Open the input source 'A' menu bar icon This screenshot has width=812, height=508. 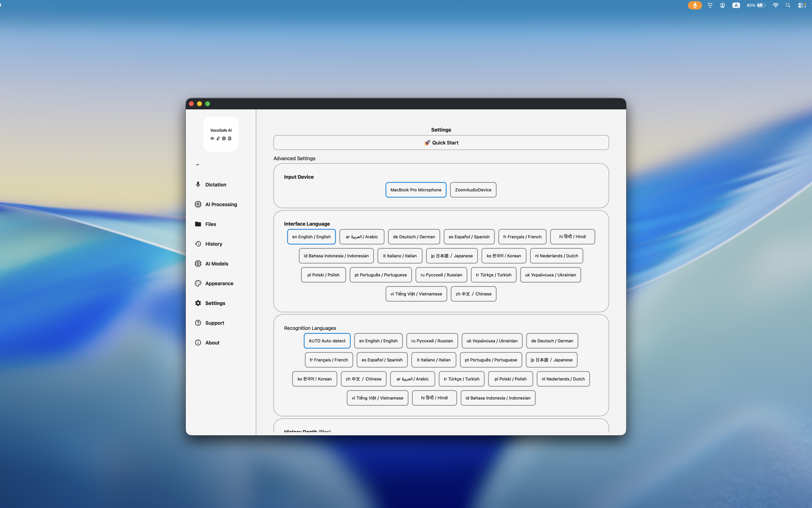pyautogui.click(x=736, y=5)
